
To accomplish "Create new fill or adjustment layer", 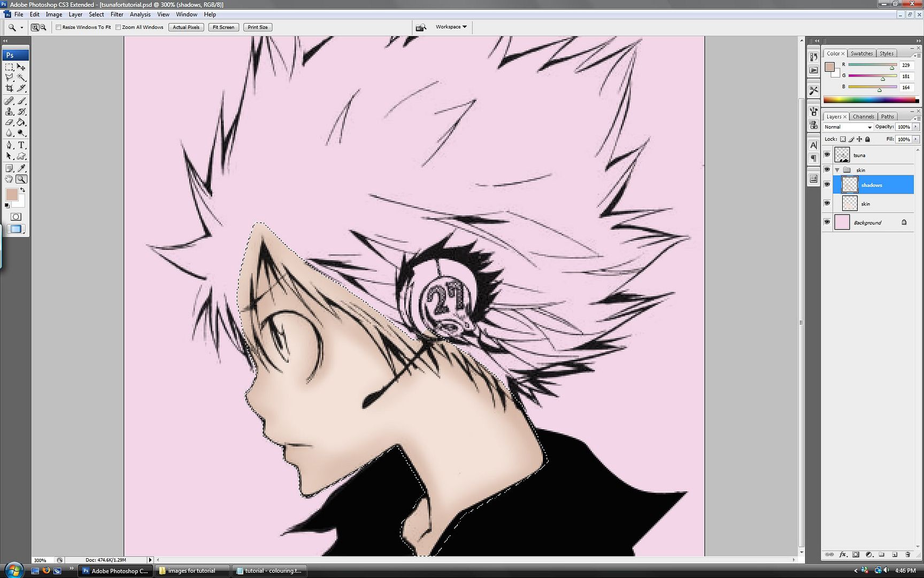I will pyautogui.click(x=869, y=554).
